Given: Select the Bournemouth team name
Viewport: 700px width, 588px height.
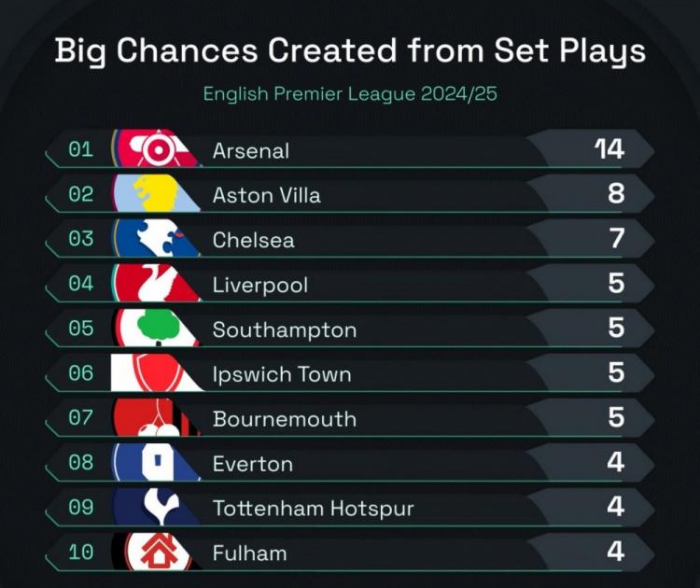Looking at the screenshot, I should (285, 419).
